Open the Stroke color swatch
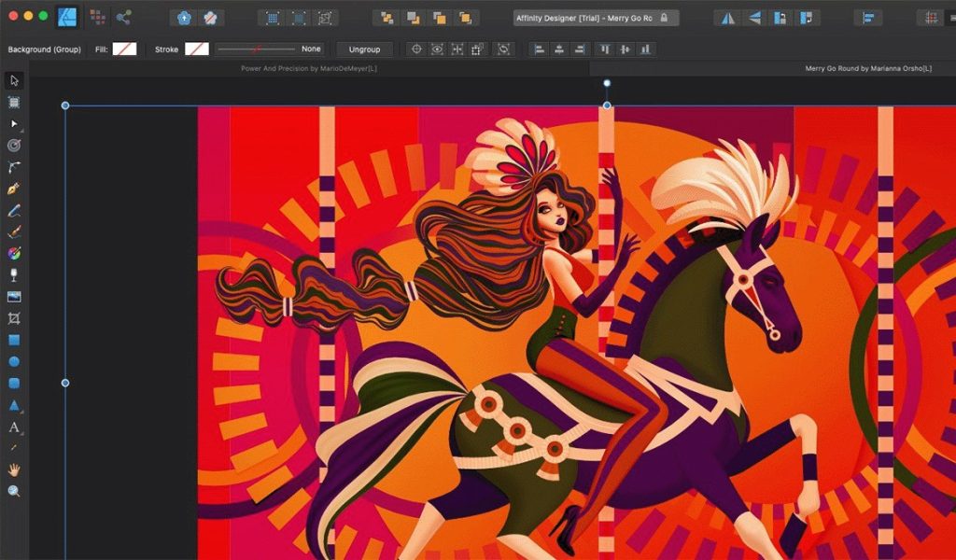This screenshot has height=560, width=956. 197,49
